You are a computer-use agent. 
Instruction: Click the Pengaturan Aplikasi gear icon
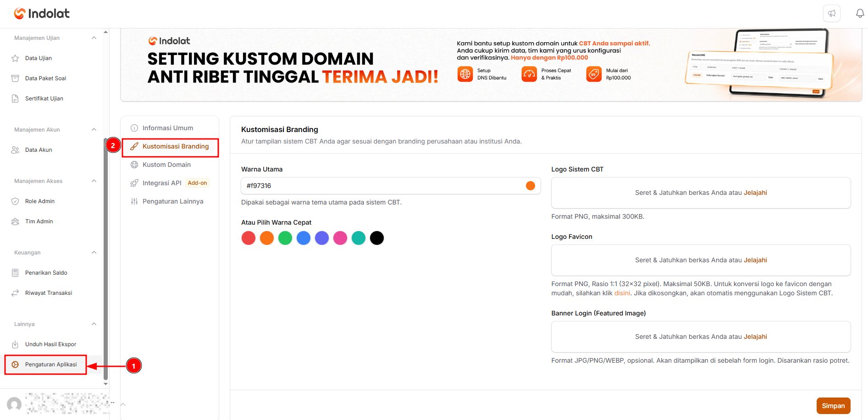[15, 365]
